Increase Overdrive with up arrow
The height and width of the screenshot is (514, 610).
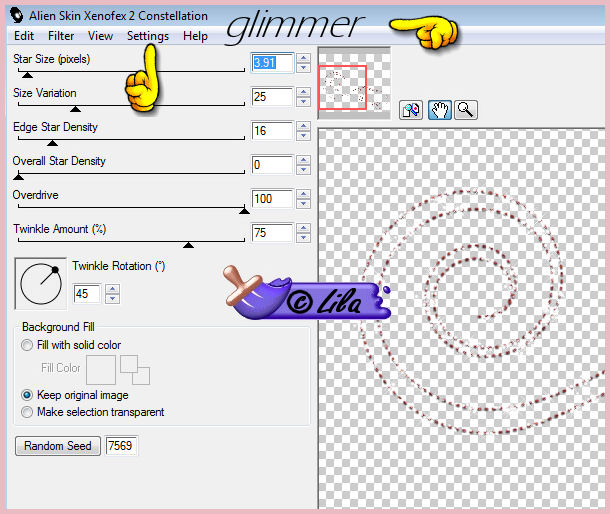[x=303, y=194]
